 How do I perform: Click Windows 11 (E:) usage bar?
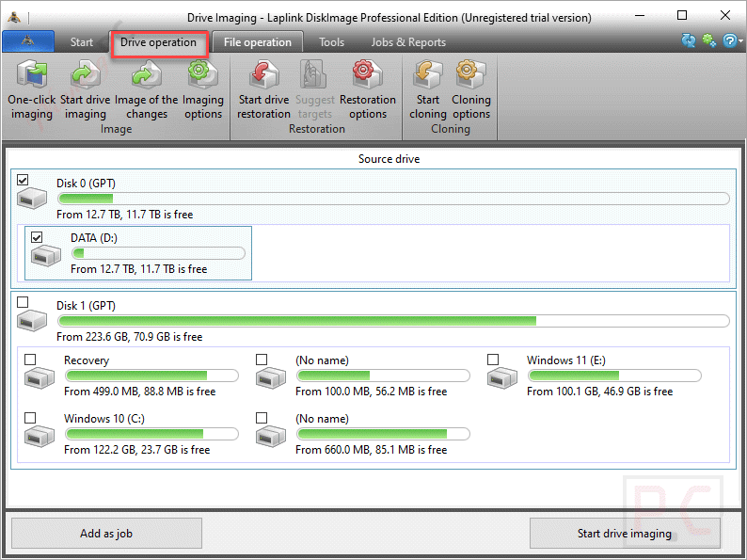pyautogui.click(x=614, y=376)
